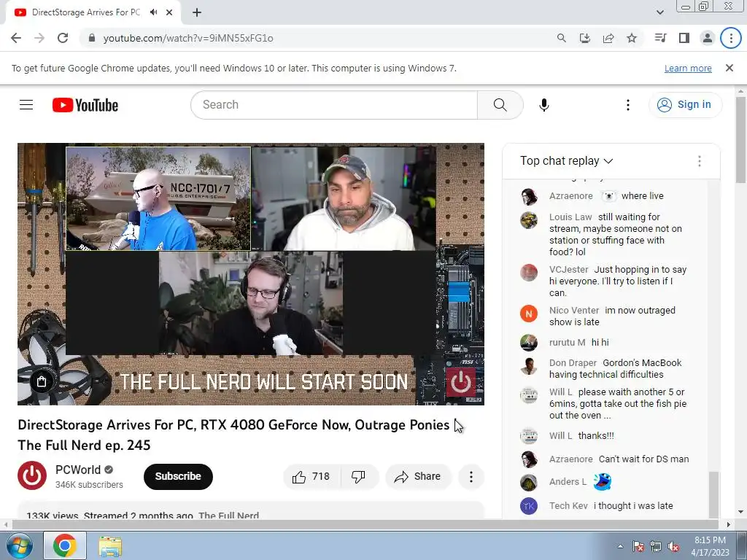Go back with the browser back arrow
Viewport: 747px width, 560px height.
16,38
